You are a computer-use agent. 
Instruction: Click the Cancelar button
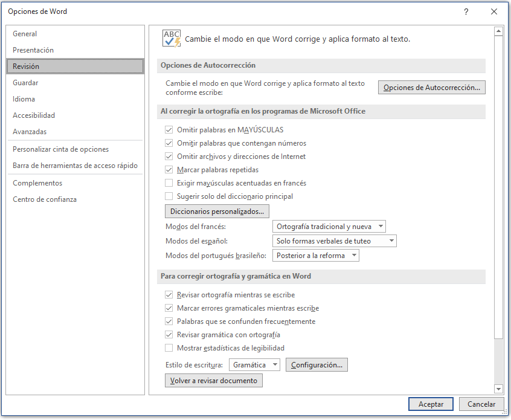coord(481,404)
